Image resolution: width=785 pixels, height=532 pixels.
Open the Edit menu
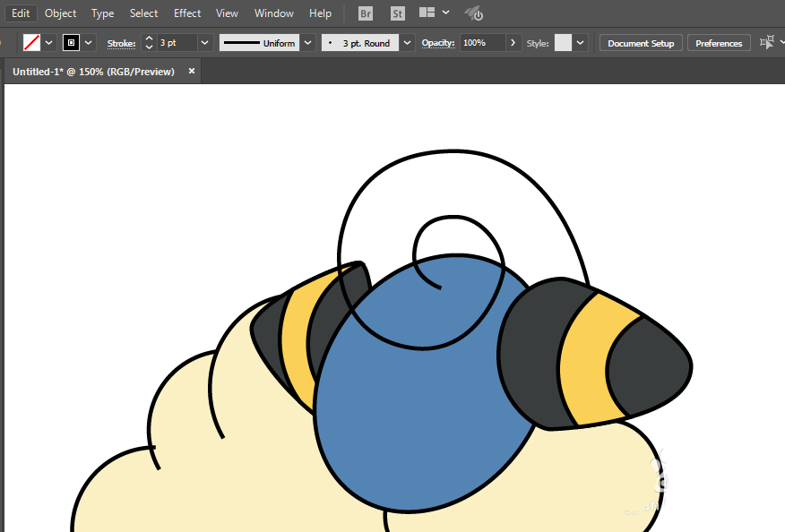(21, 13)
